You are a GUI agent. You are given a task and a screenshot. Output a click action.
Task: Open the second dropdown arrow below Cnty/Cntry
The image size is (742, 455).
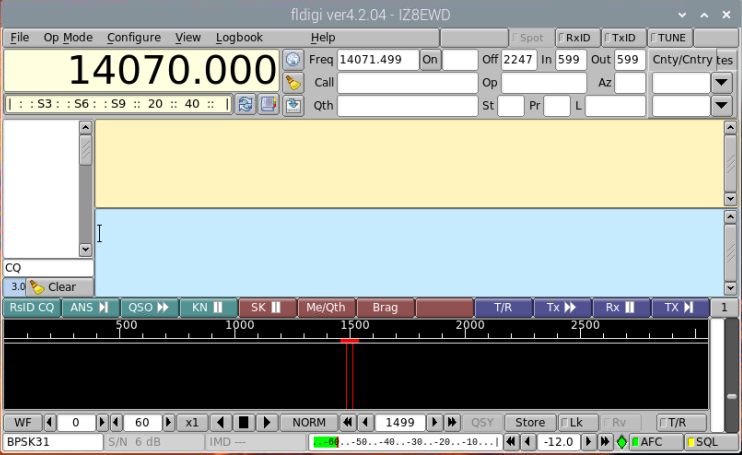[x=722, y=105]
